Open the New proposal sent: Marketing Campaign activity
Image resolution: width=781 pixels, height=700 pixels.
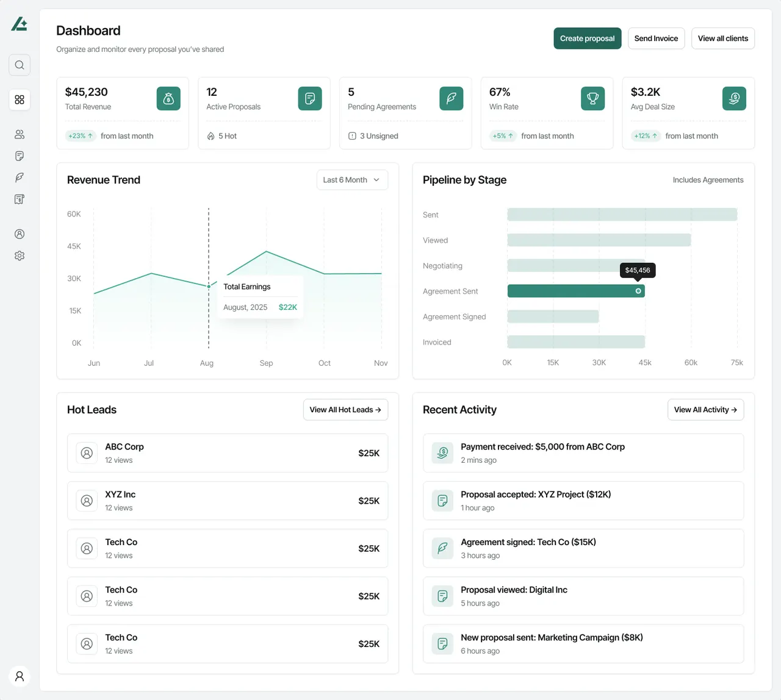point(583,644)
